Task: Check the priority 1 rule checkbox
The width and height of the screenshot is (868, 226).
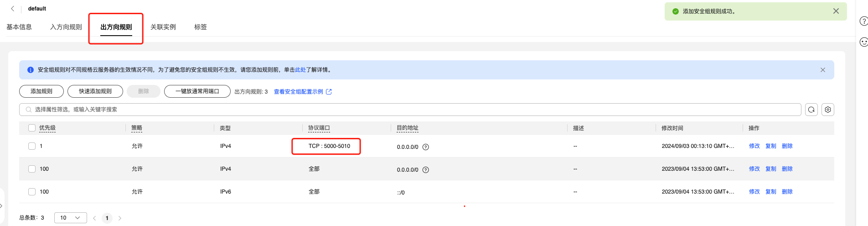Action: click(x=32, y=146)
